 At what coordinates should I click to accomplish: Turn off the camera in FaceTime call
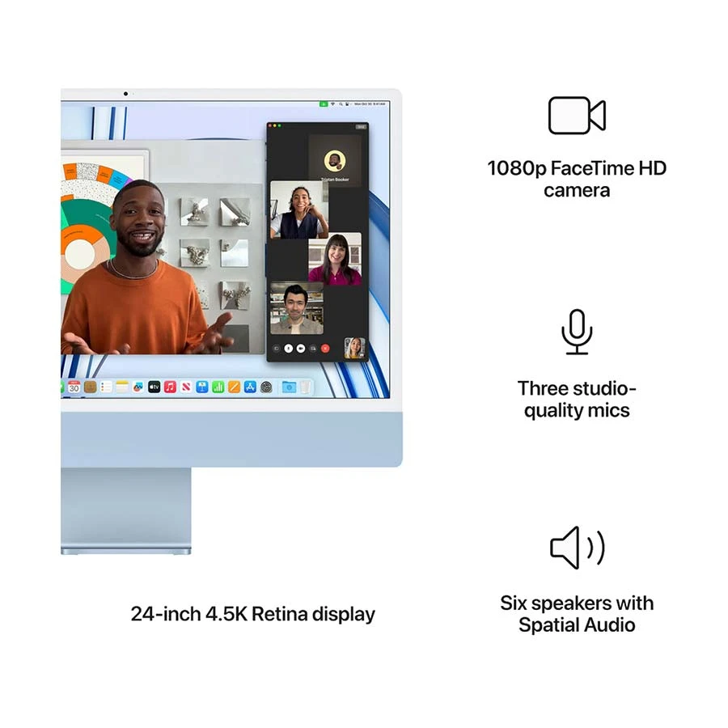pyautogui.click(x=301, y=348)
